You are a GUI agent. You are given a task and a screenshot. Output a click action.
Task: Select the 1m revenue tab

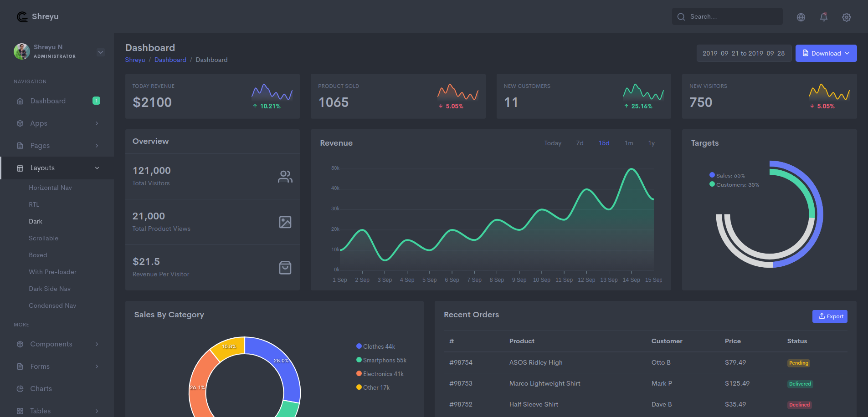[x=629, y=143]
